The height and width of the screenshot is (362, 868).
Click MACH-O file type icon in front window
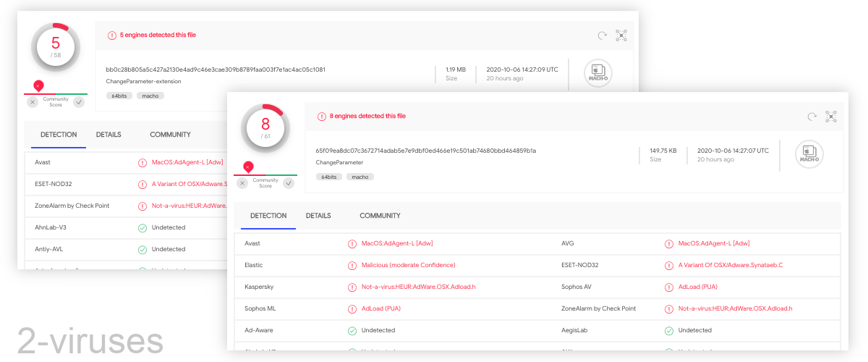coord(809,154)
